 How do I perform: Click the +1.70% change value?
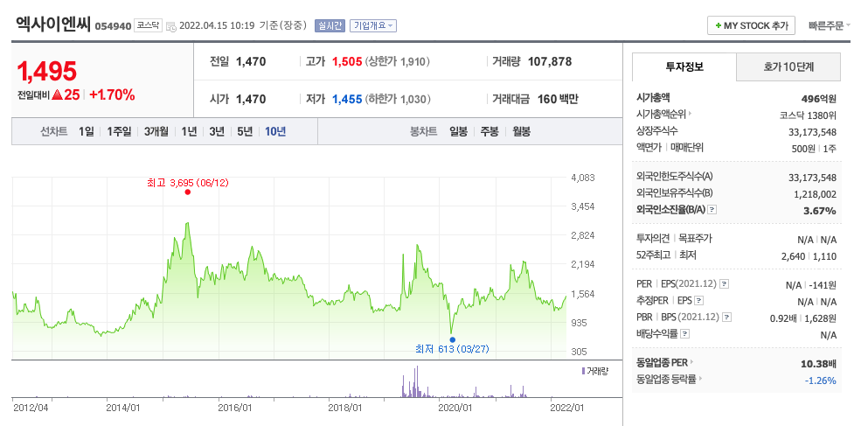[112, 95]
